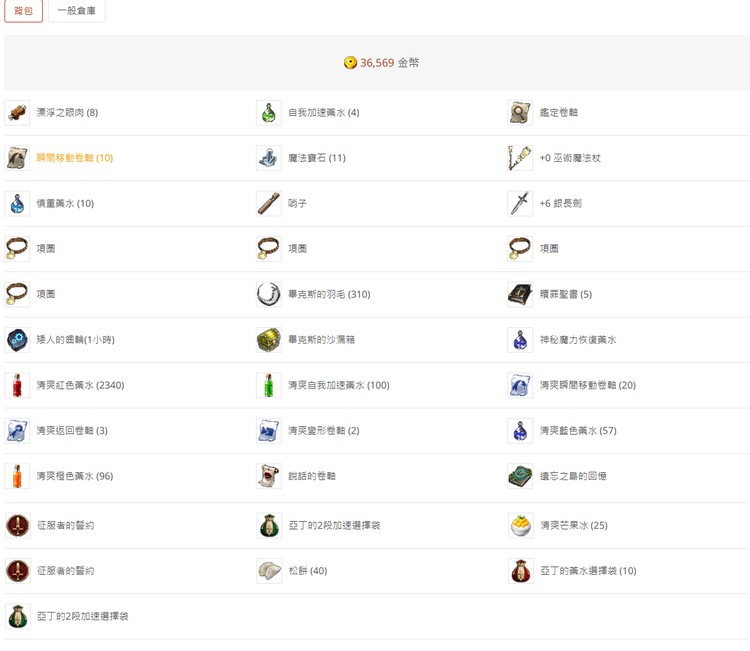Click the label 鬆餅 (40)
This screenshot has width=750, height=651.
point(308,571)
